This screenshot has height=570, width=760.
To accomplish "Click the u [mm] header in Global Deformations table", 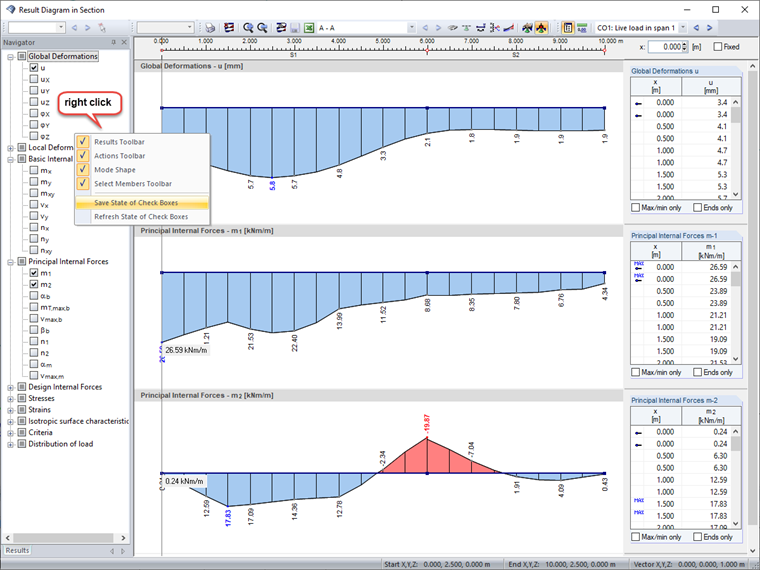I will tap(711, 86).
